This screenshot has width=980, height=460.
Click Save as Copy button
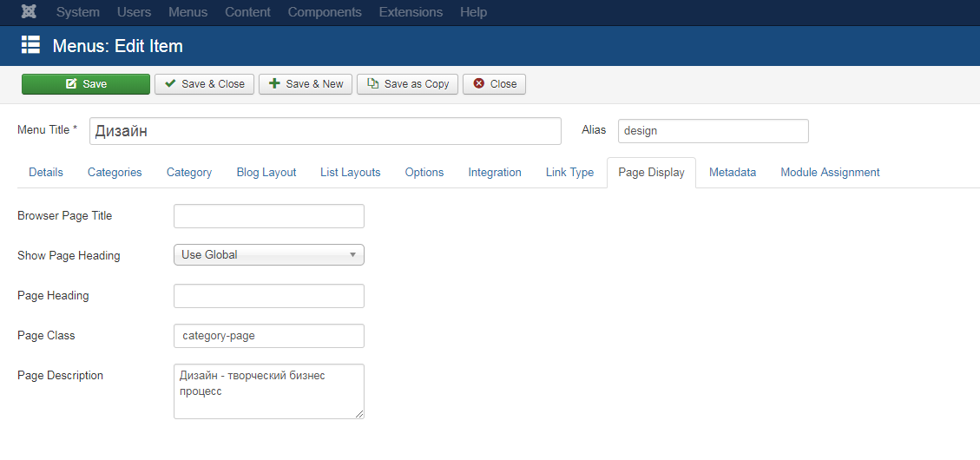407,83
